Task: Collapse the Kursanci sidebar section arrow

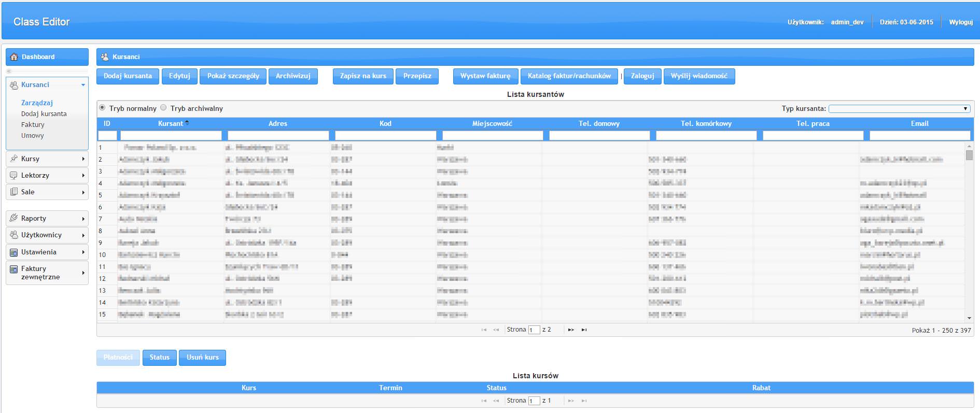Action: 83,85
